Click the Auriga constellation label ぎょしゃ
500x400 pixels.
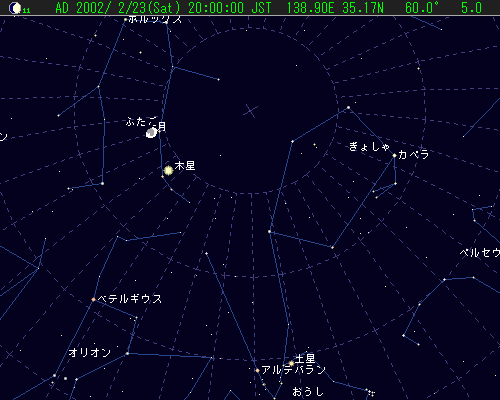369,146
